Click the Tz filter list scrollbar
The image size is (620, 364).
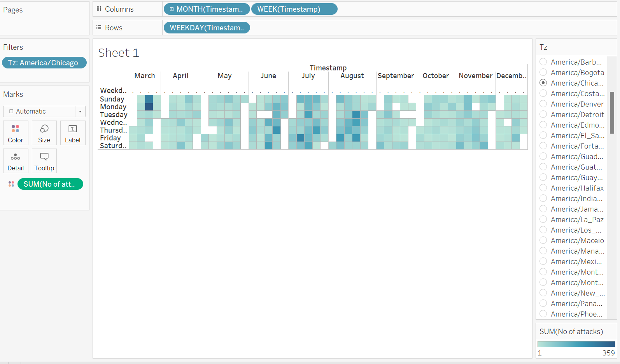point(612,113)
